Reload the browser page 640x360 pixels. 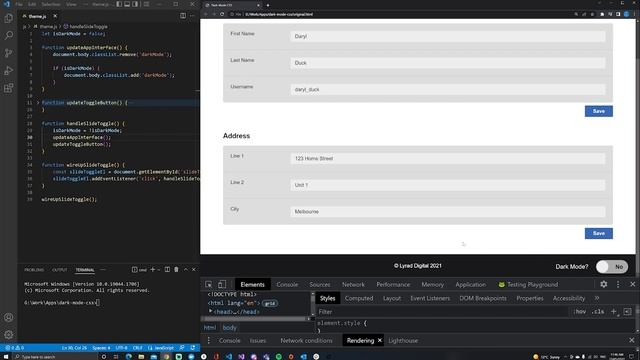coord(222,14)
